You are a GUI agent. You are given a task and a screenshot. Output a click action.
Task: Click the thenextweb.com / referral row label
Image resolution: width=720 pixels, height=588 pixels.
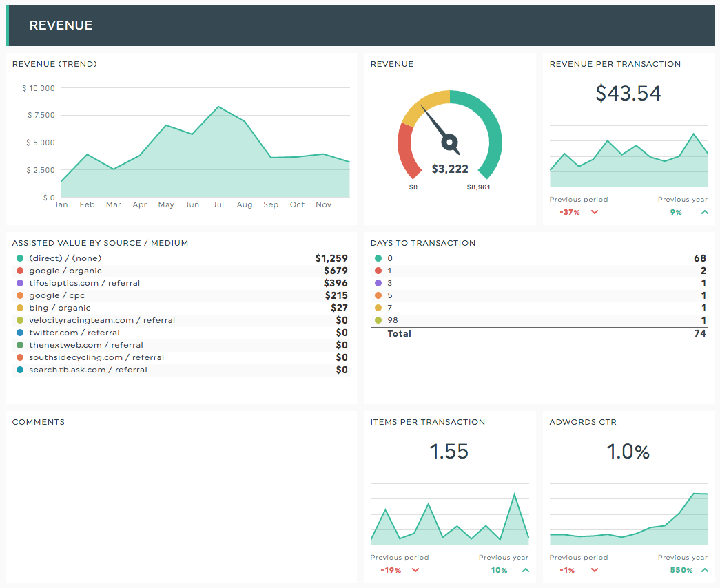coord(86,345)
